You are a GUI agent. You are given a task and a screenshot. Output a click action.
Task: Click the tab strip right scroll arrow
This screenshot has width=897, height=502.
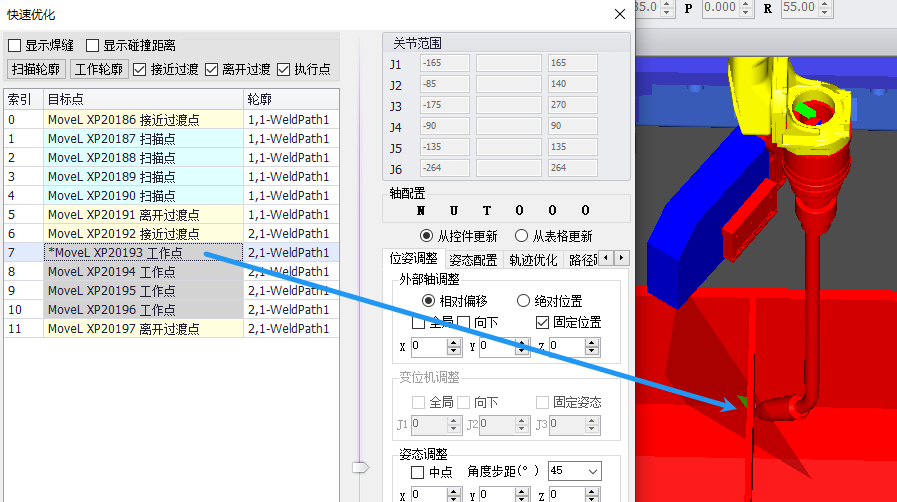point(621,259)
